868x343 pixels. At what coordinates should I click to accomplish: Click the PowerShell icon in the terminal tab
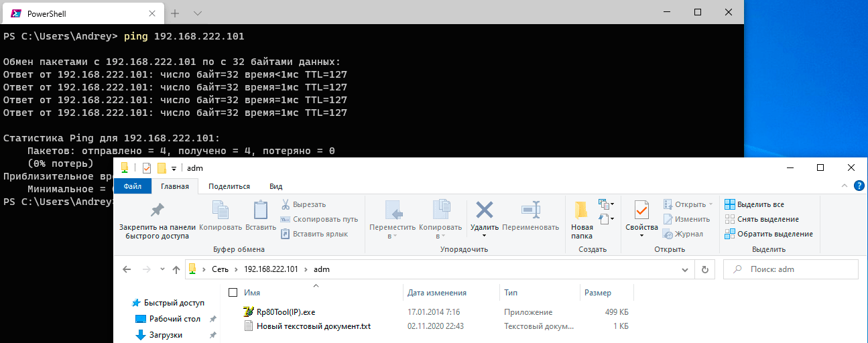click(x=15, y=13)
